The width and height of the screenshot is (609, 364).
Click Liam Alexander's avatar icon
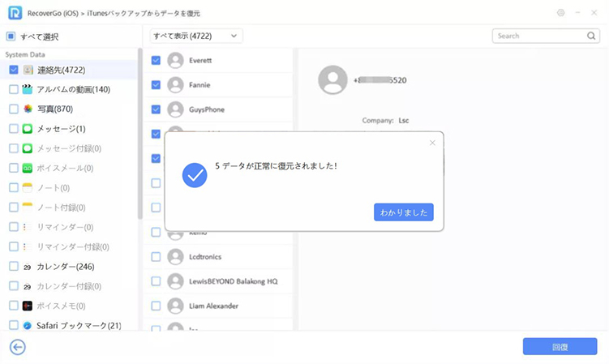click(x=175, y=306)
